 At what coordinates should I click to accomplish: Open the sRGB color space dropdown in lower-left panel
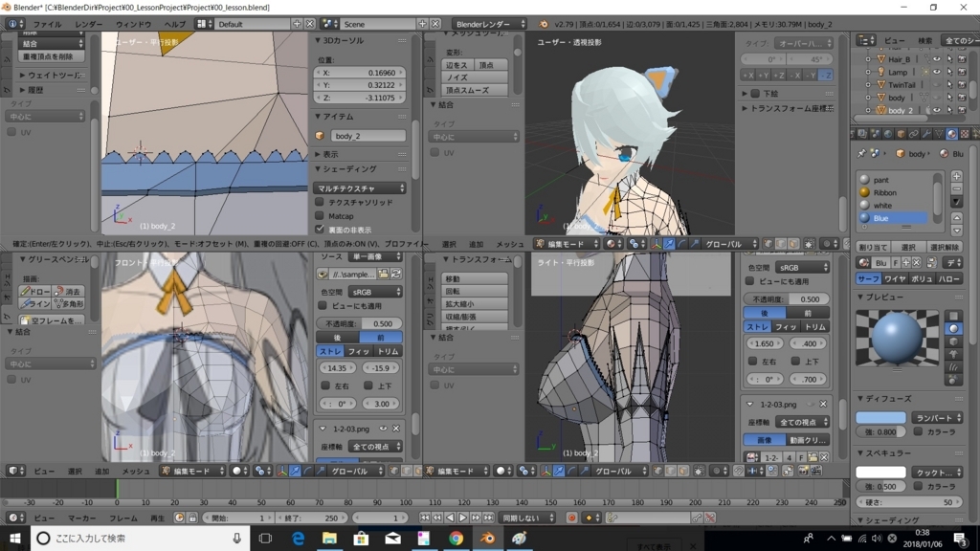click(x=375, y=292)
